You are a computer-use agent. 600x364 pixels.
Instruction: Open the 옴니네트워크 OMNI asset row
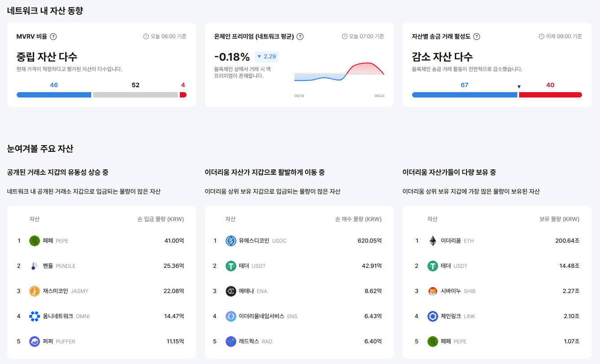click(102, 316)
